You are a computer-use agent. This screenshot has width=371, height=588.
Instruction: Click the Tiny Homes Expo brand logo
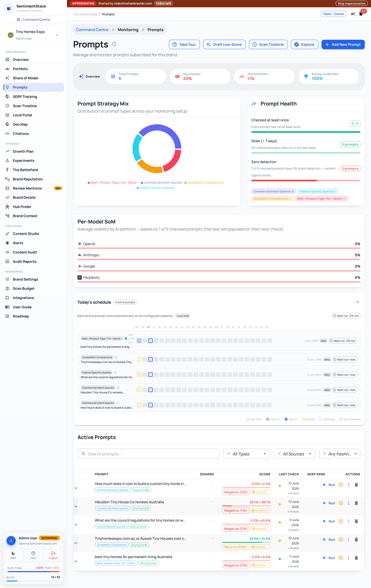coord(10,35)
